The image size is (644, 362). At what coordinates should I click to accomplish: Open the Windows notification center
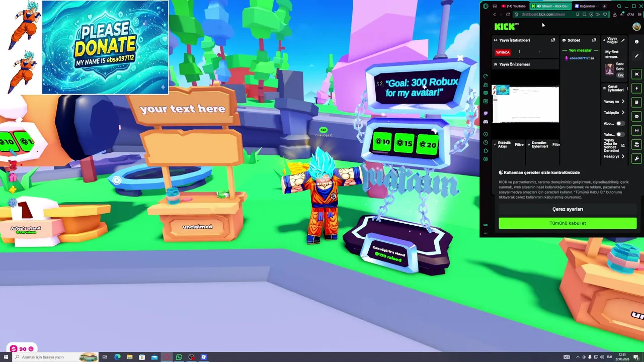[636, 357]
